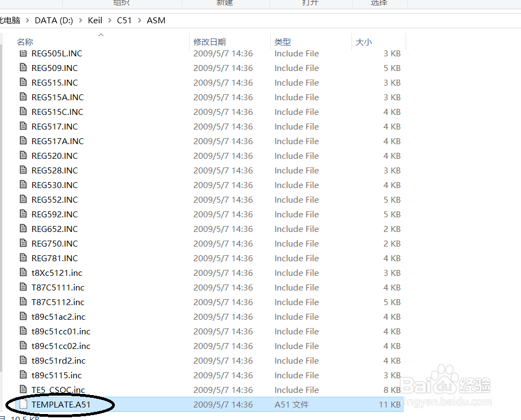Image resolution: width=521 pixels, height=420 pixels.
Task: Expand the breadcrumb chevron after Keil
Action: click(109, 21)
